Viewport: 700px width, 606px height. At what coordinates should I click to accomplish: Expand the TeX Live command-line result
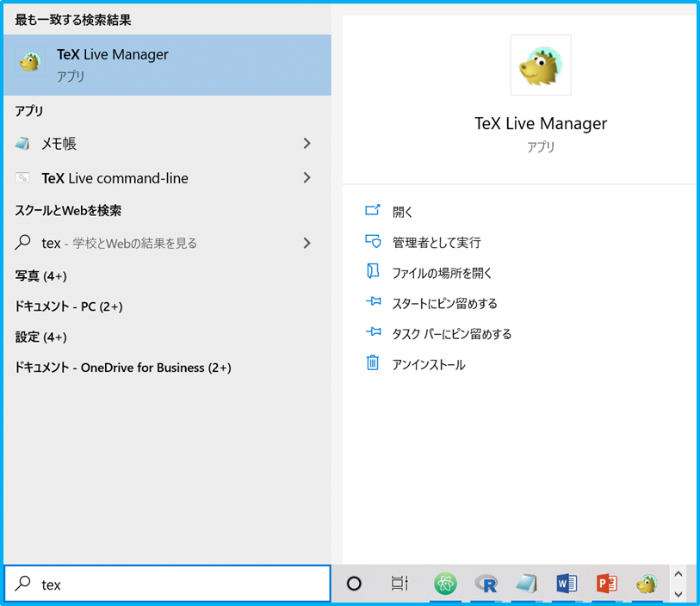pos(307,178)
